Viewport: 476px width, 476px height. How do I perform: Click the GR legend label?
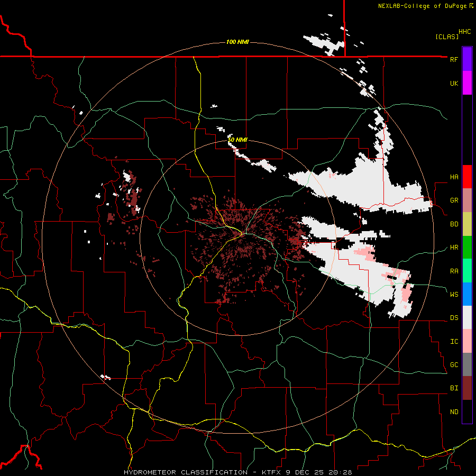[454, 200]
